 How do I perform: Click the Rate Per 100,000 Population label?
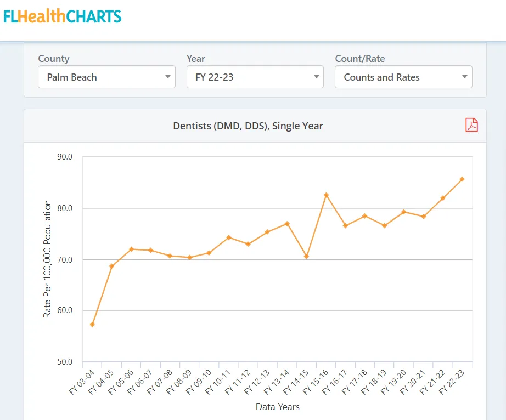[48, 259]
